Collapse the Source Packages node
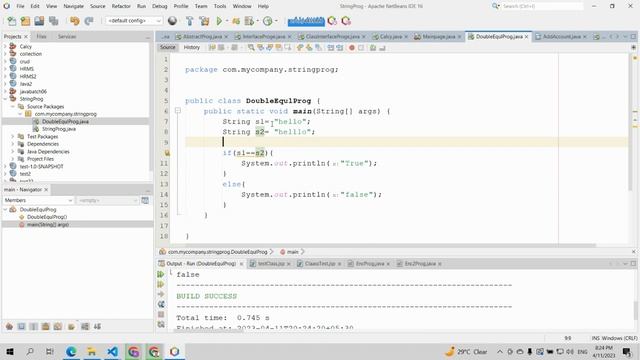The width and height of the screenshot is (640, 360). [x=13, y=107]
